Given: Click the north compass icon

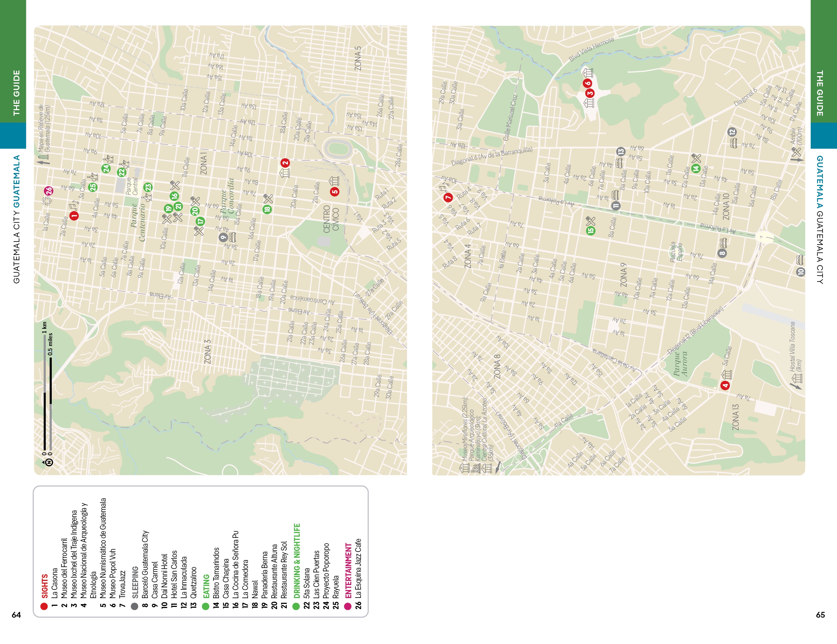Looking at the screenshot, I should [x=49, y=462].
